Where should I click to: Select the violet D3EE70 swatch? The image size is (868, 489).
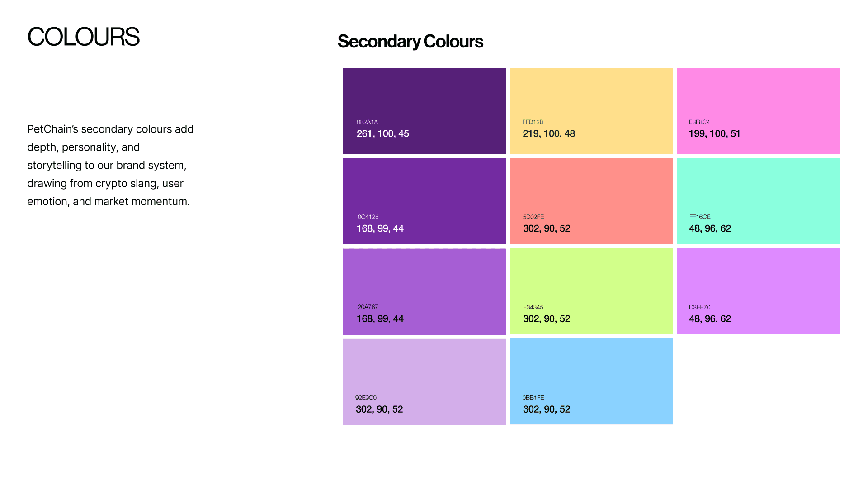[x=758, y=291]
